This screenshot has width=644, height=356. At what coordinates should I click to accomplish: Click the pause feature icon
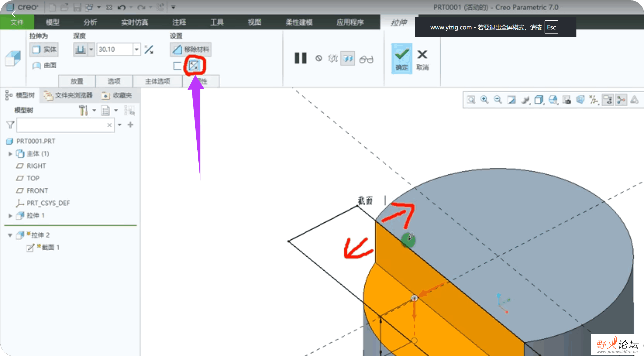pyautogui.click(x=300, y=58)
